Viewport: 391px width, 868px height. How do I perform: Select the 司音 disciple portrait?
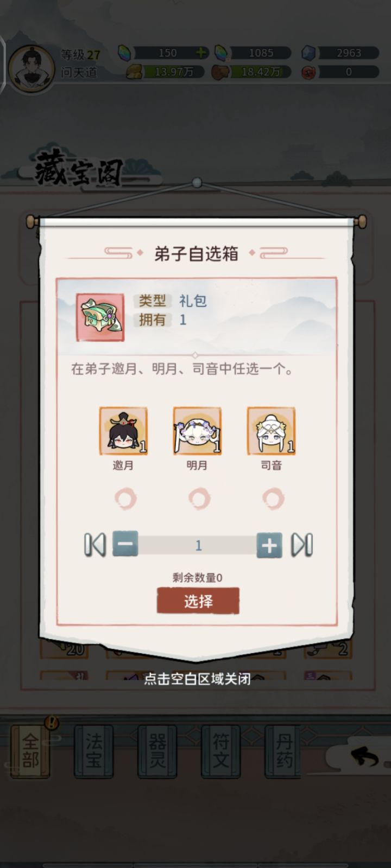click(x=271, y=431)
